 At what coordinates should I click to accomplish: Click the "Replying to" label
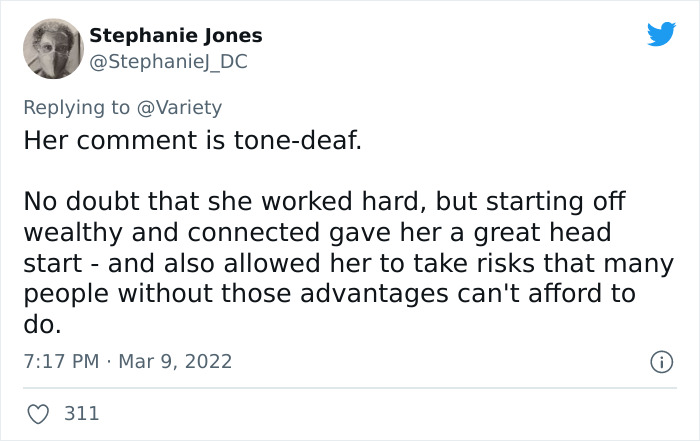point(76,107)
